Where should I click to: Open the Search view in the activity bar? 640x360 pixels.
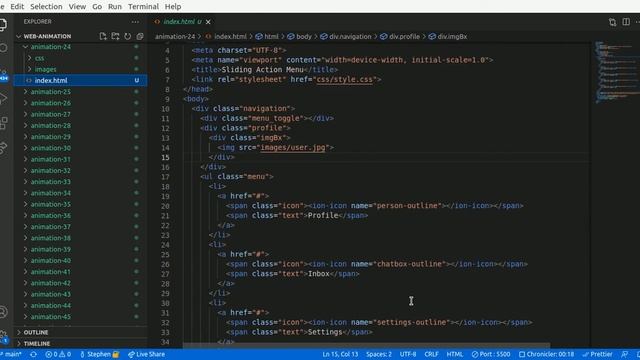coord(3,48)
